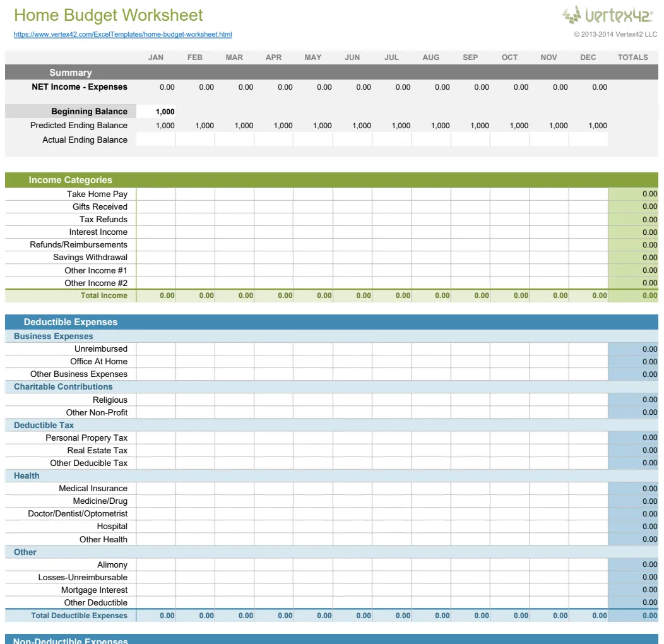Click the Tax Refunds row label

104,220
